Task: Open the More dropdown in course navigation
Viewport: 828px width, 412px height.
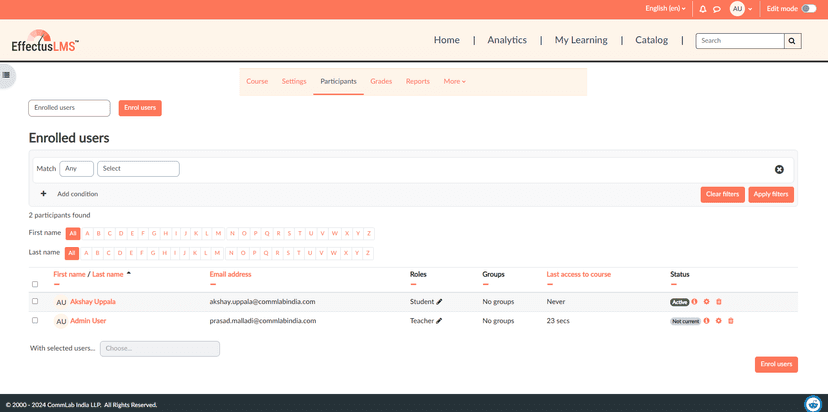Action: 455,81
